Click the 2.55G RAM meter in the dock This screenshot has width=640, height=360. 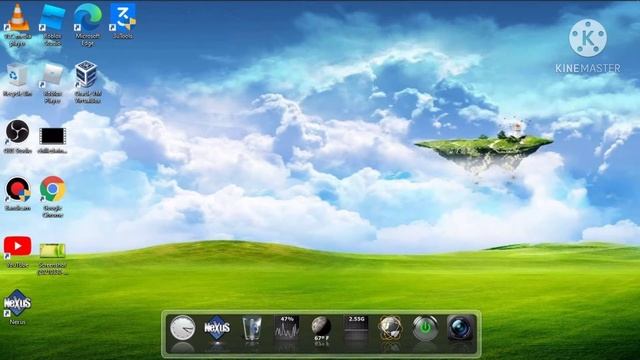[x=356, y=327]
